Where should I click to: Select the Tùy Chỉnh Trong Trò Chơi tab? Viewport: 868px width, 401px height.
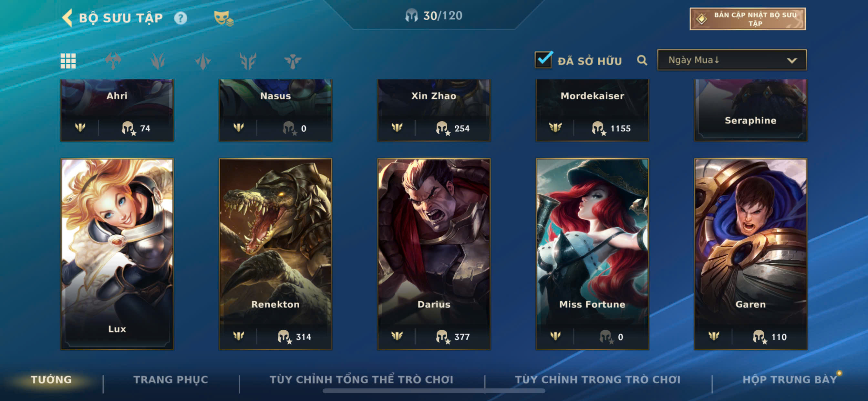pos(597,379)
